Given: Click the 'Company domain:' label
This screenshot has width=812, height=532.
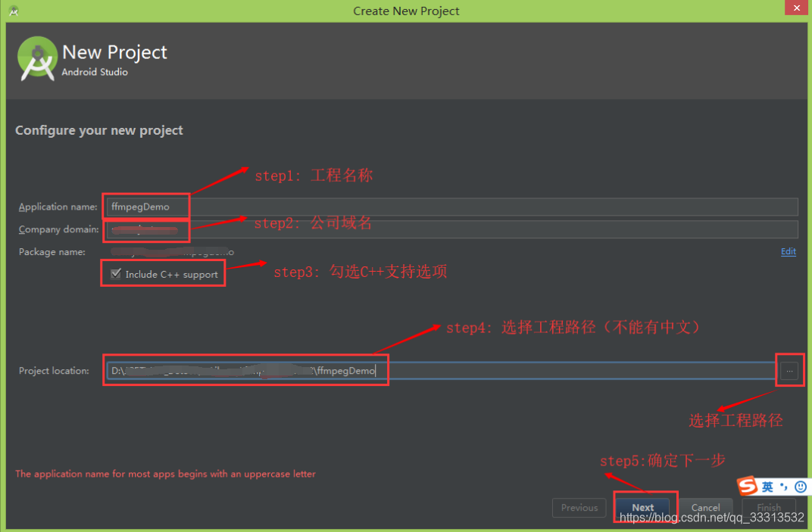Looking at the screenshot, I should tap(58, 229).
